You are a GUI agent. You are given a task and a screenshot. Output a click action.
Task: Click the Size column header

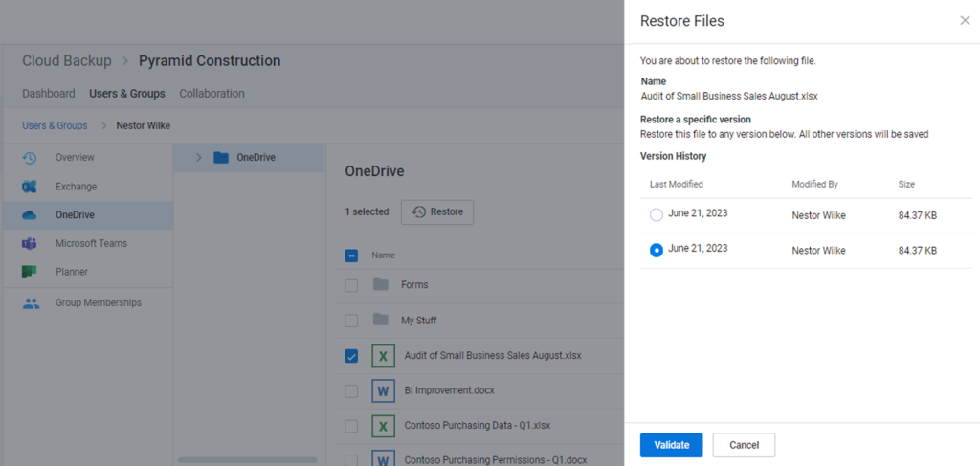click(x=907, y=185)
